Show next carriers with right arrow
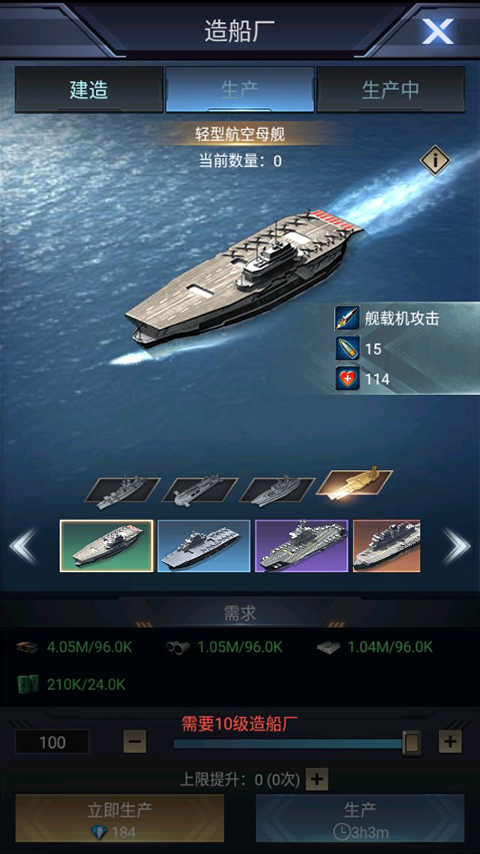Image resolution: width=480 pixels, height=854 pixels. [x=456, y=546]
